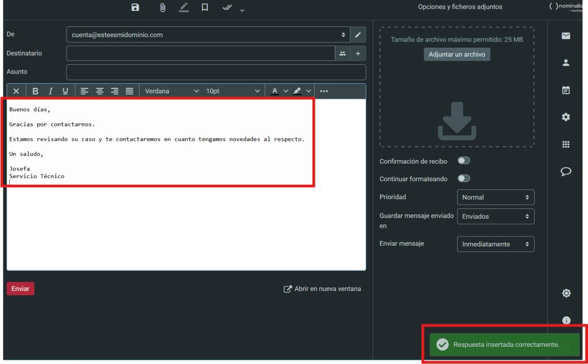Open the apps grid icon in sidebar

tap(566, 144)
